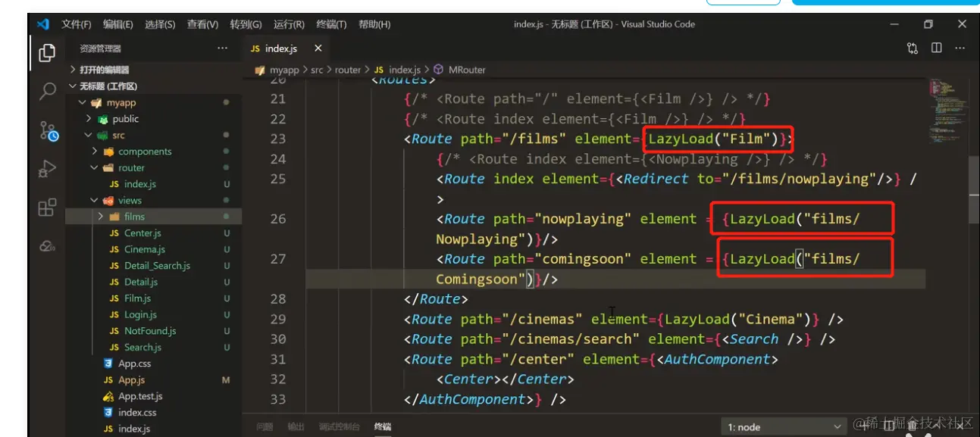Open Login.js in file tree
The height and width of the screenshot is (437, 980).
(x=140, y=314)
